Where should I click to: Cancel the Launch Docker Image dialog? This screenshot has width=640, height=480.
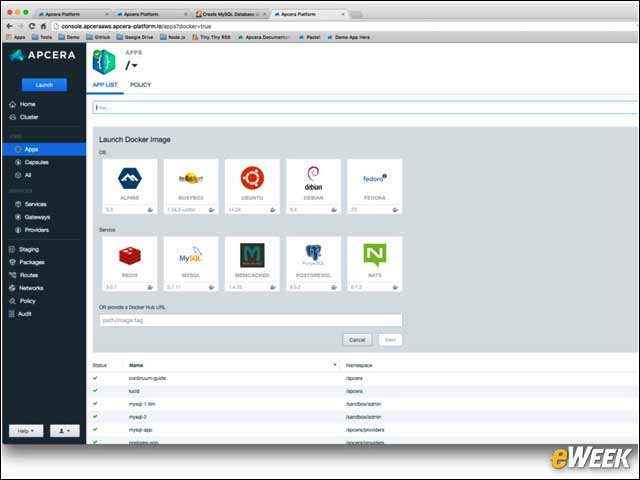point(357,340)
